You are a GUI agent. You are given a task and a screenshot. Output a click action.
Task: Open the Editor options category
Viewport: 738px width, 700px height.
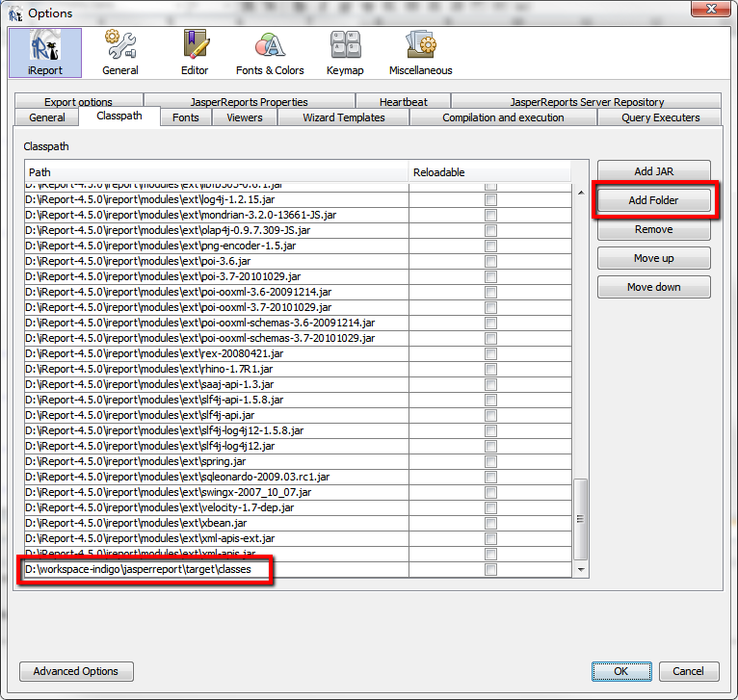(194, 52)
